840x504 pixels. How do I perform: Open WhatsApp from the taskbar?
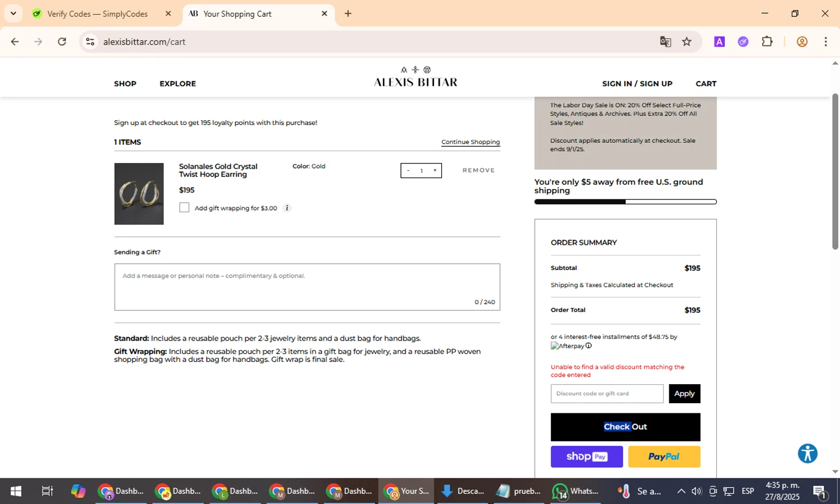point(576,491)
